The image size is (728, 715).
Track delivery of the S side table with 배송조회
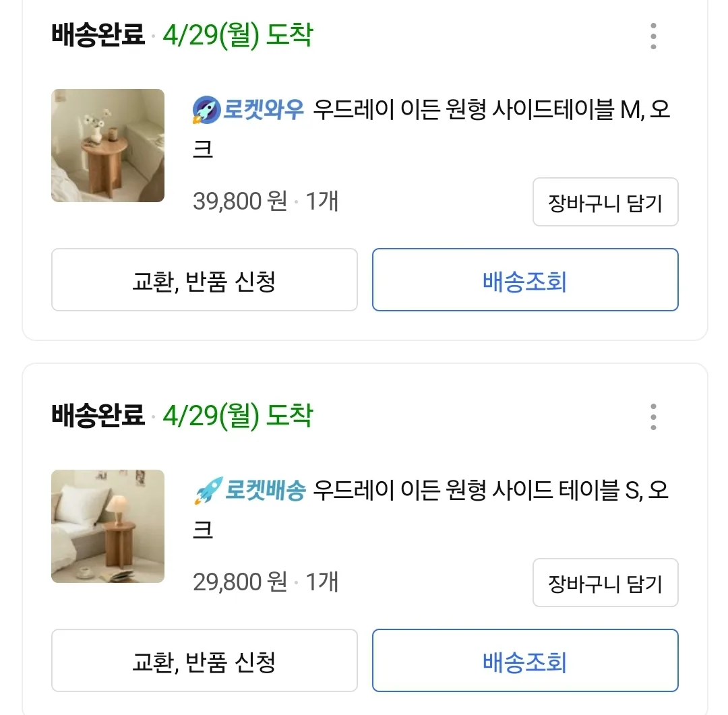pyautogui.click(x=525, y=660)
